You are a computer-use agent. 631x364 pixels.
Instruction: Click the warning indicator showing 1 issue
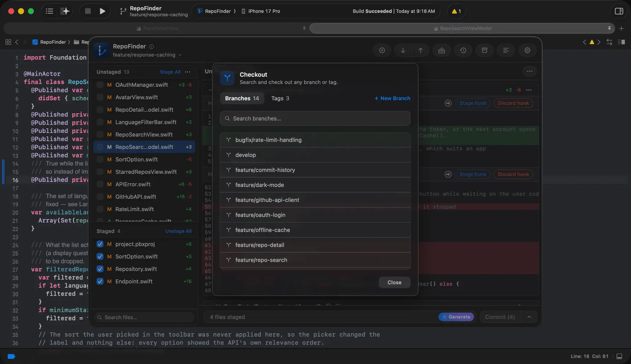[456, 11]
